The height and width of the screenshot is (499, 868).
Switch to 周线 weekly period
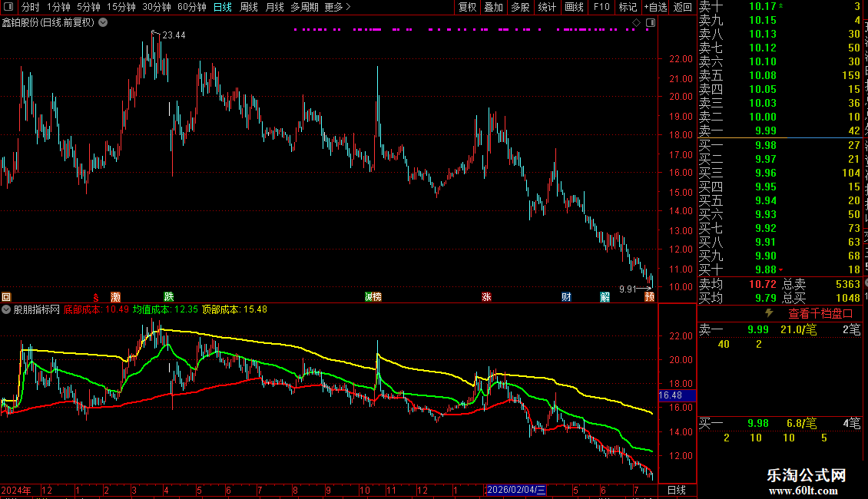click(249, 7)
